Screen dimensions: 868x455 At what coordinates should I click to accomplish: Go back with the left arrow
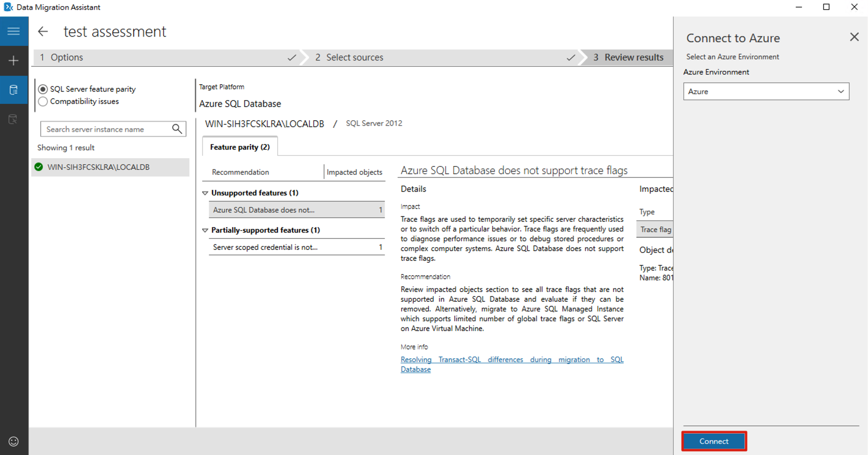pos(43,32)
